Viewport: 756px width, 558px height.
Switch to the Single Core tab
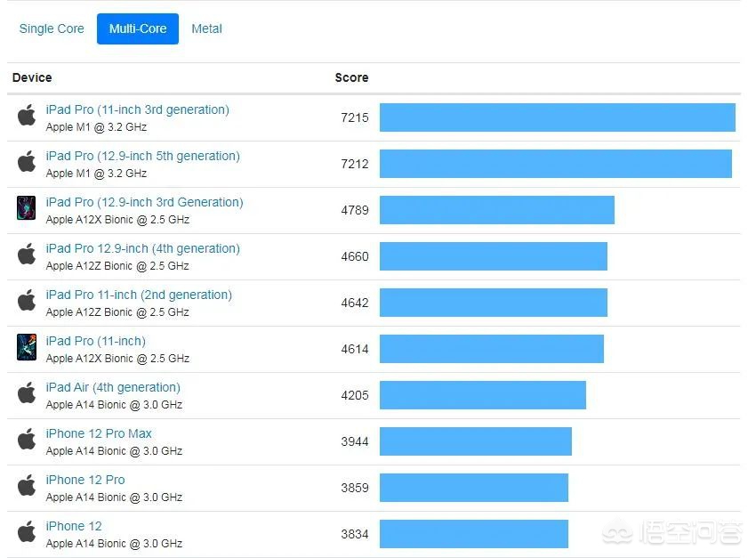(52, 29)
